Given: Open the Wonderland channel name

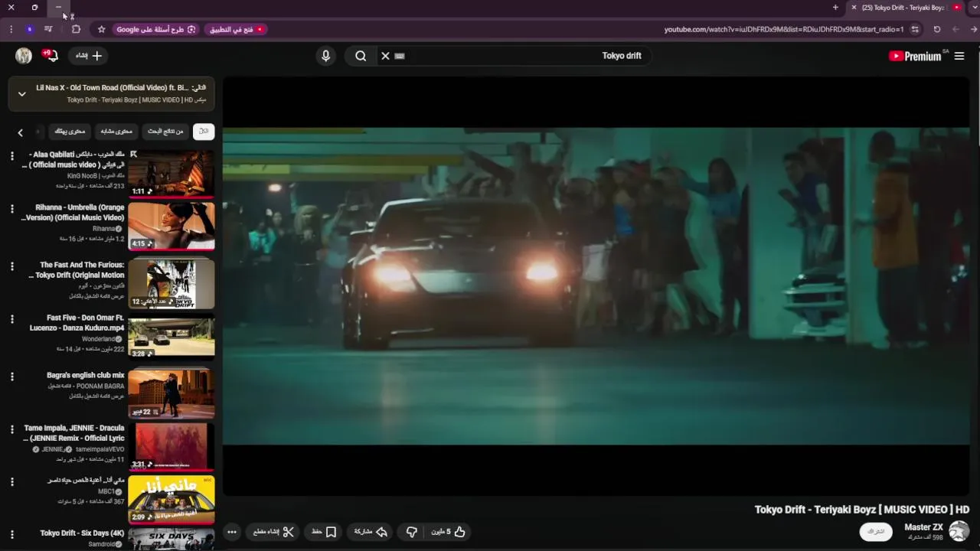Looking at the screenshot, I should 98,339.
